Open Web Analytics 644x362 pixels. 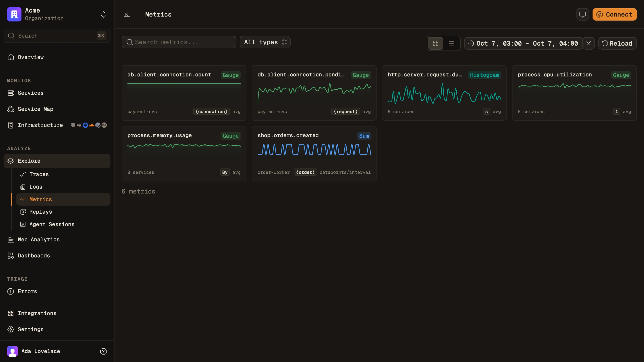tap(57, 240)
